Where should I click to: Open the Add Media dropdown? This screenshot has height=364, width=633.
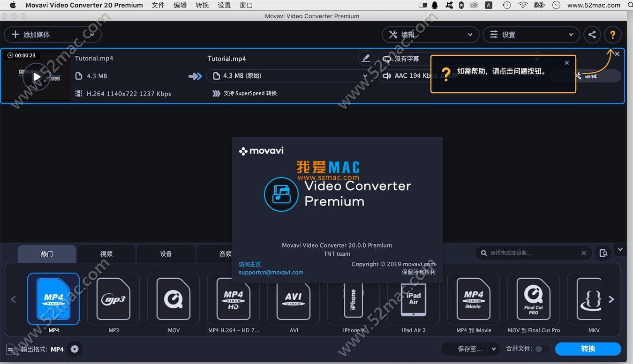tap(92, 35)
